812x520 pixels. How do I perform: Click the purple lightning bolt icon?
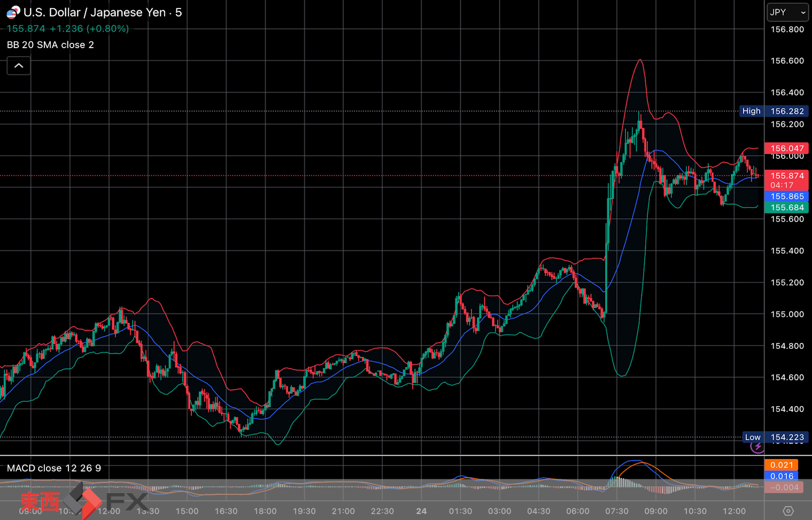coord(757,447)
